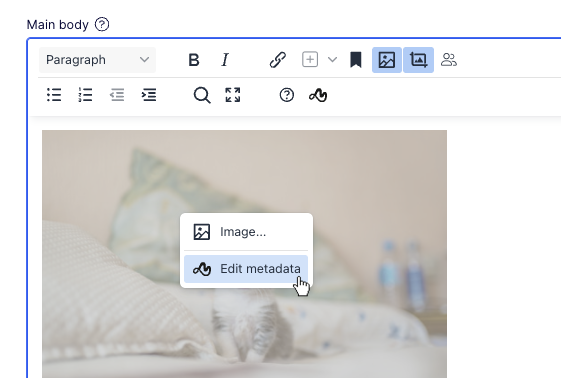Insert a numbered list
This screenshot has width=561, height=378.
[x=86, y=95]
